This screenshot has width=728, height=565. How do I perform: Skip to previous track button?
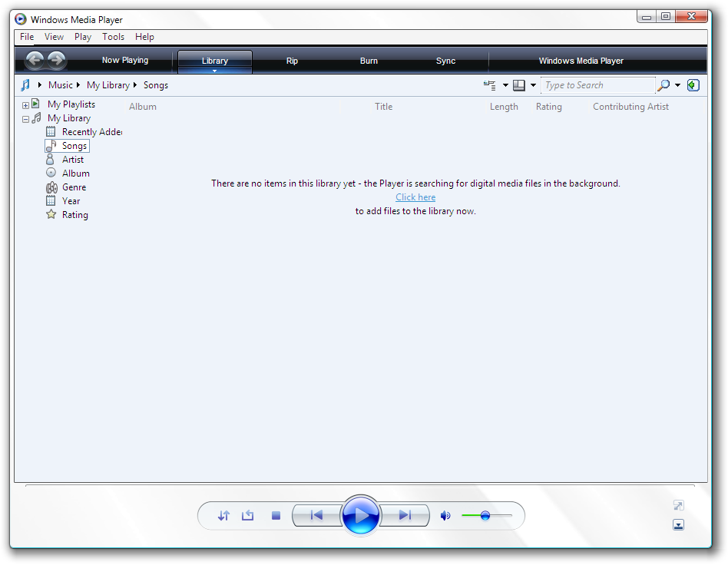[316, 515]
